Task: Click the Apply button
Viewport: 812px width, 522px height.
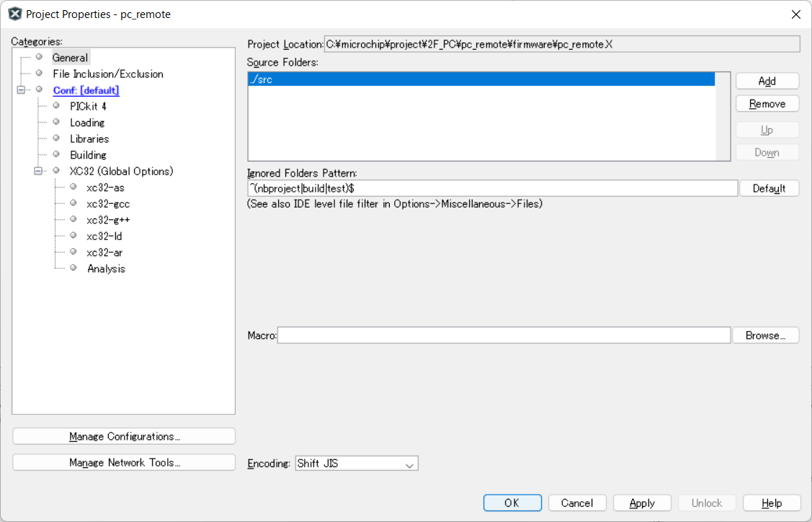Action: click(642, 503)
